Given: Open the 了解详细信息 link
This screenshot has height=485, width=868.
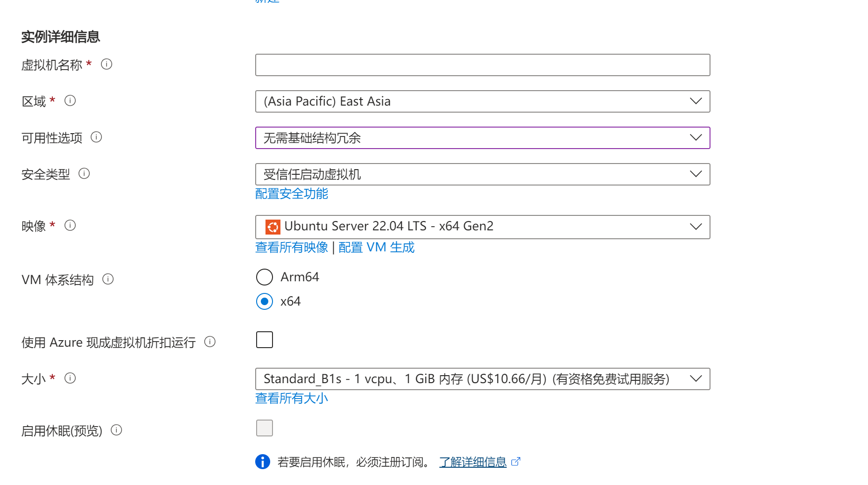Looking at the screenshot, I should [x=473, y=462].
